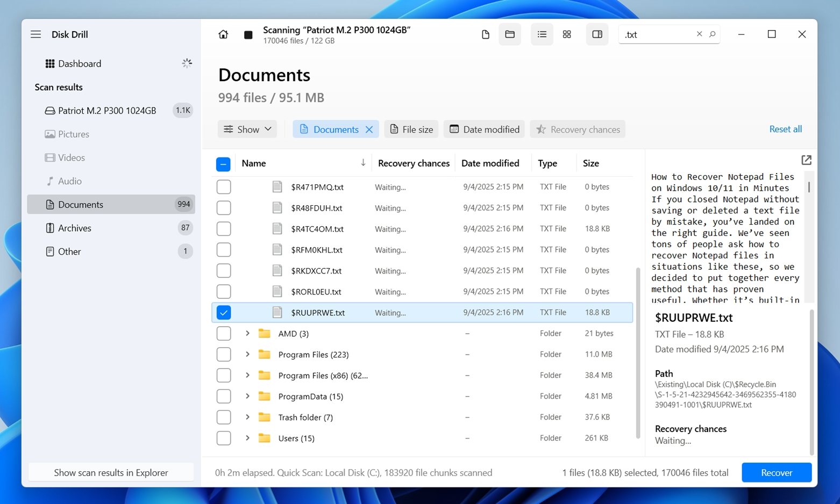Open preview in external window icon
This screenshot has width=840, height=504.
(806, 160)
